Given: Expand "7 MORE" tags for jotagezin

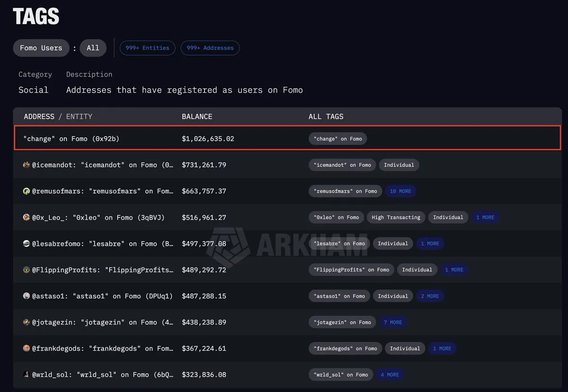Looking at the screenshot, I should 392,322.
